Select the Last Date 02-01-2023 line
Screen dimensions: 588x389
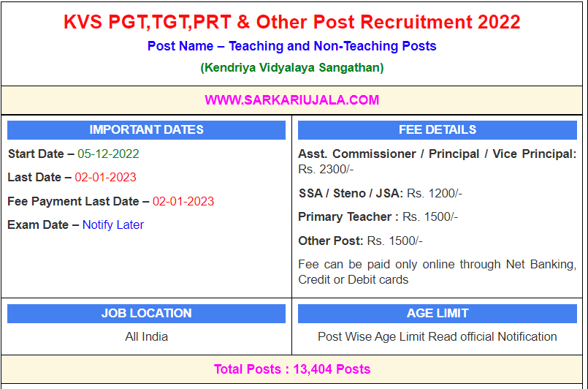point(72,178)
